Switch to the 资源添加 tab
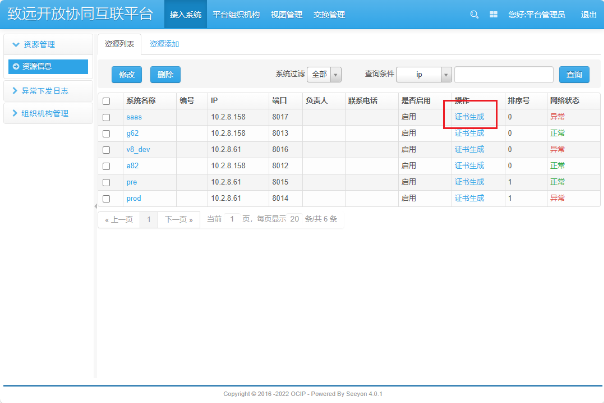Viewport: 604px width, 403px height. (164, 44)
